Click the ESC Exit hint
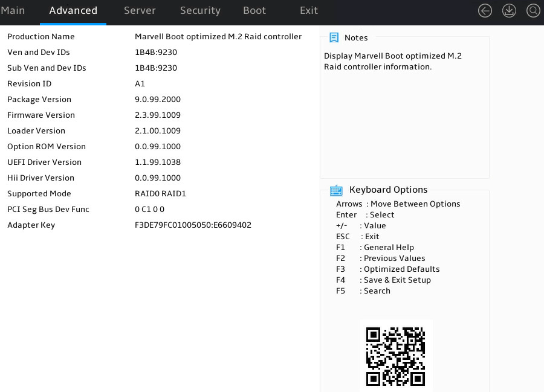The width and height of the screenshot is (544, 392). point(357,236)
